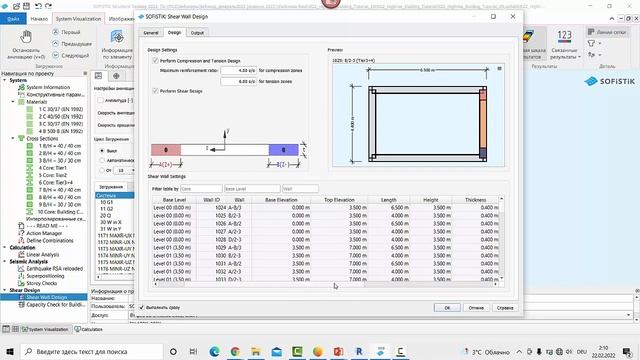Open the load cycle value dropdown
Screen dimensions: 640x360
132,170
